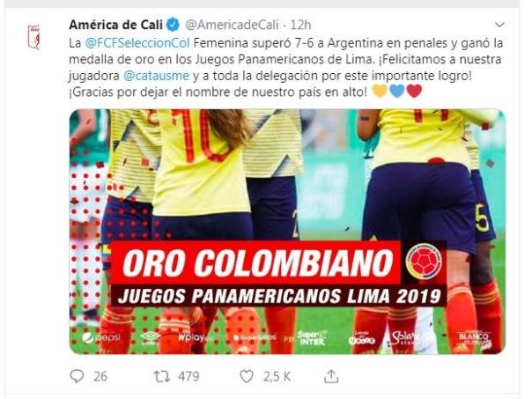
Task: Open the share tweet upload icon
Action: pyautogui.click(x=331, y=376)
